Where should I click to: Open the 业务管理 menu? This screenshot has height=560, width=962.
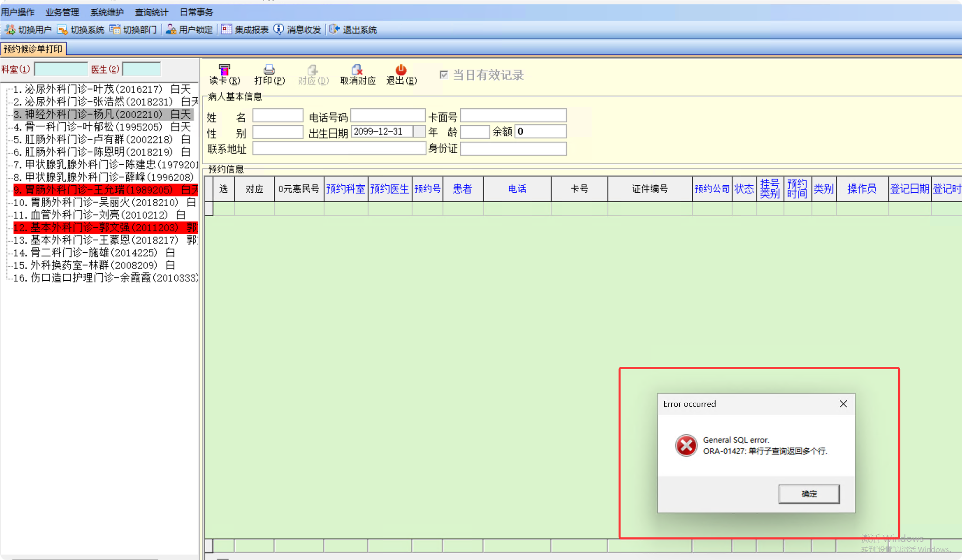pyautogui.click(x=62, y=12)
